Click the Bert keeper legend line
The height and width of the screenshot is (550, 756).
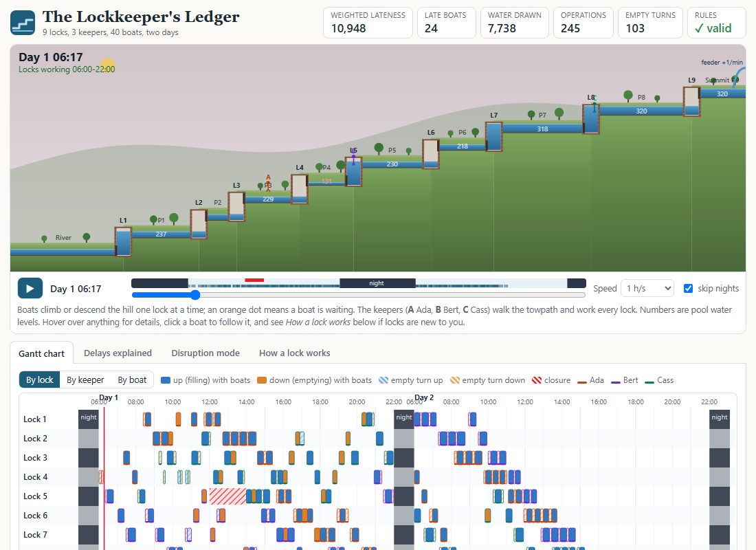tap(616, 382)
